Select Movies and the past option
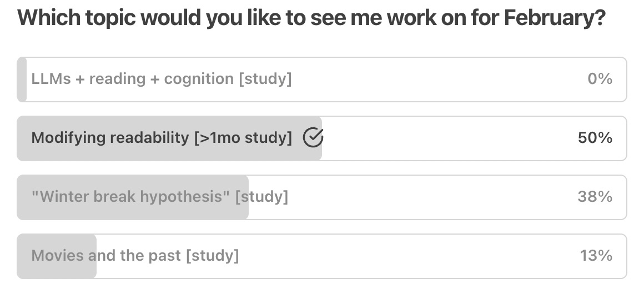 (x=321, y=256)
